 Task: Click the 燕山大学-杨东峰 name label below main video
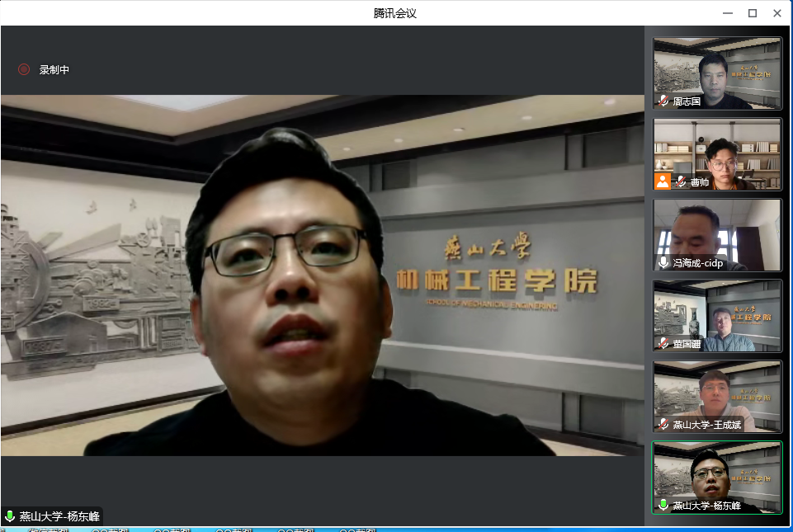59,516
